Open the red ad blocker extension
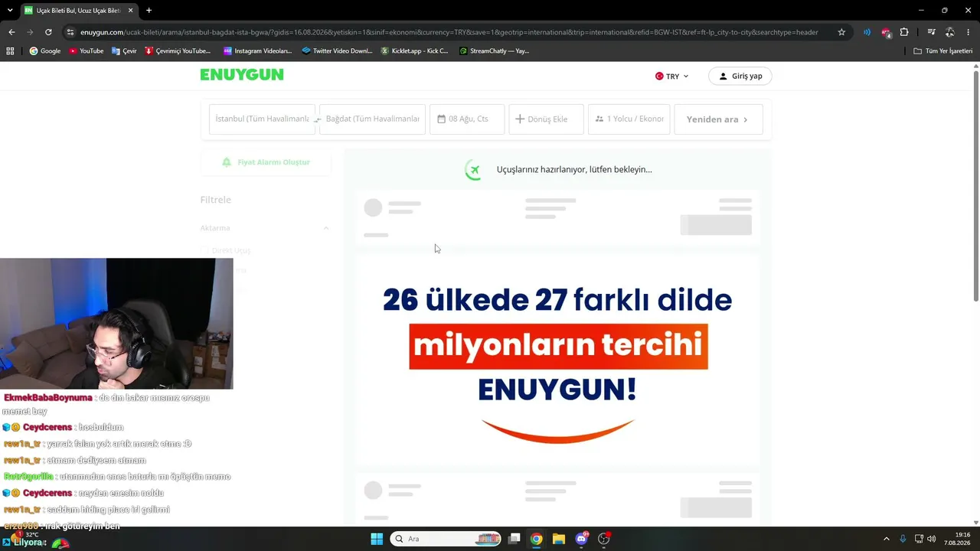Image resolution: width=980 pixels, height=551 pixels. tap(886, 32)
